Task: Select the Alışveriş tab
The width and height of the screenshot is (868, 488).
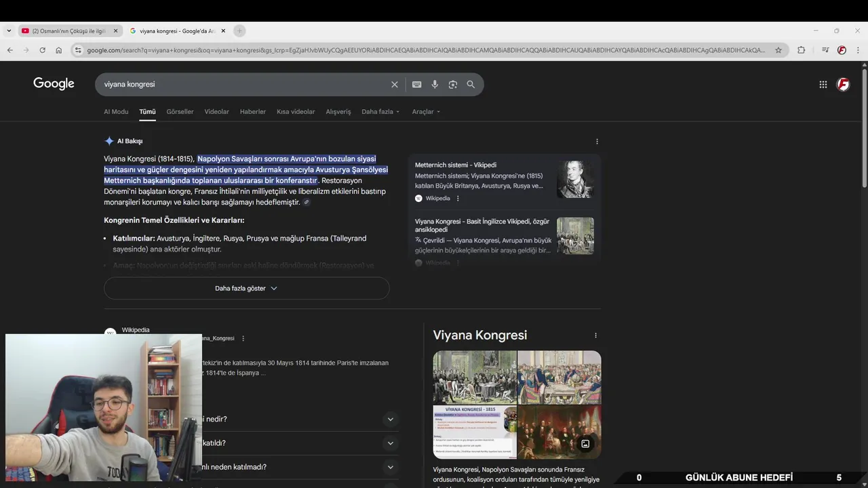Action: point(338,112)
